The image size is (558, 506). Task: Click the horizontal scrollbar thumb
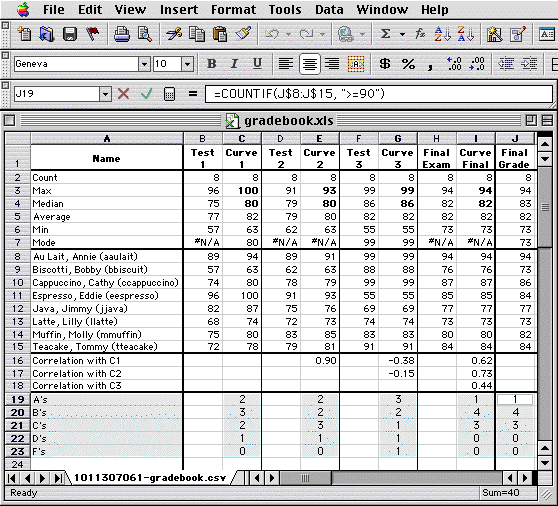click(305, 478)
